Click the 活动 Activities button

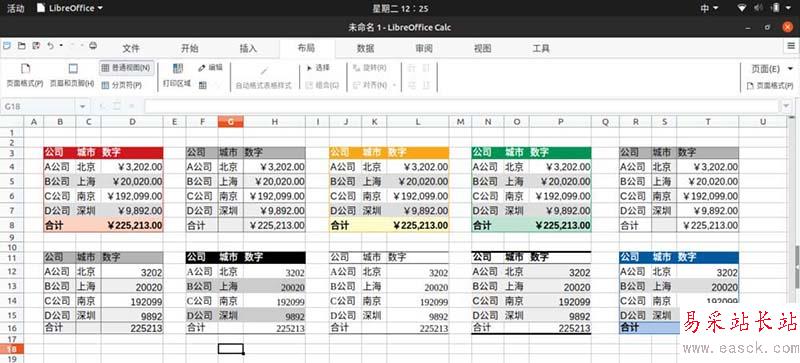pos(15,8)
